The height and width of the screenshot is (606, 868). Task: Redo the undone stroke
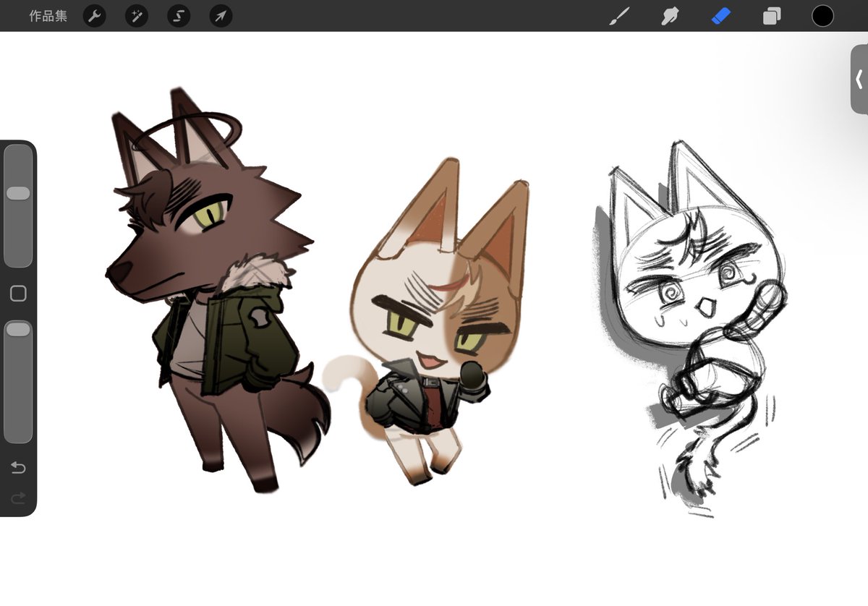tap(18, 498)
